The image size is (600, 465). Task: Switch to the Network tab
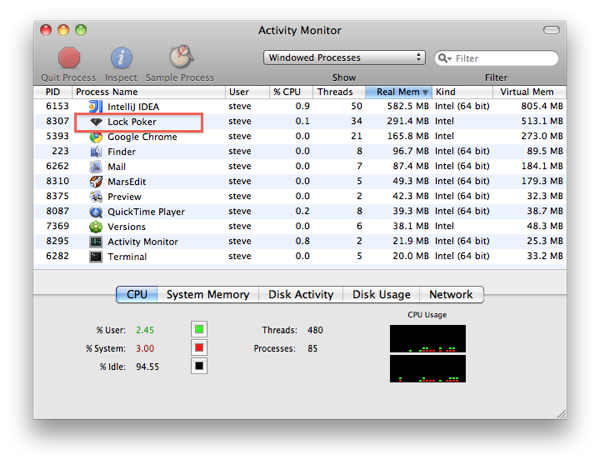pos(451,294)
